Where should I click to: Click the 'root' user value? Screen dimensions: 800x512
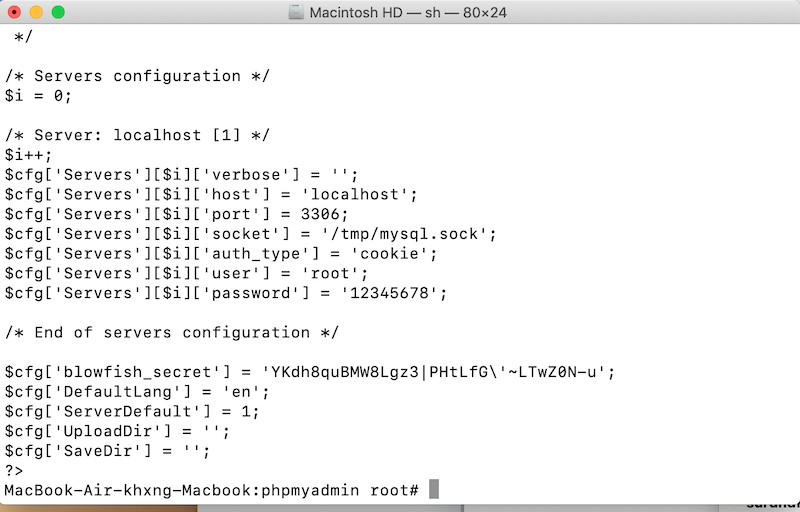330,273
